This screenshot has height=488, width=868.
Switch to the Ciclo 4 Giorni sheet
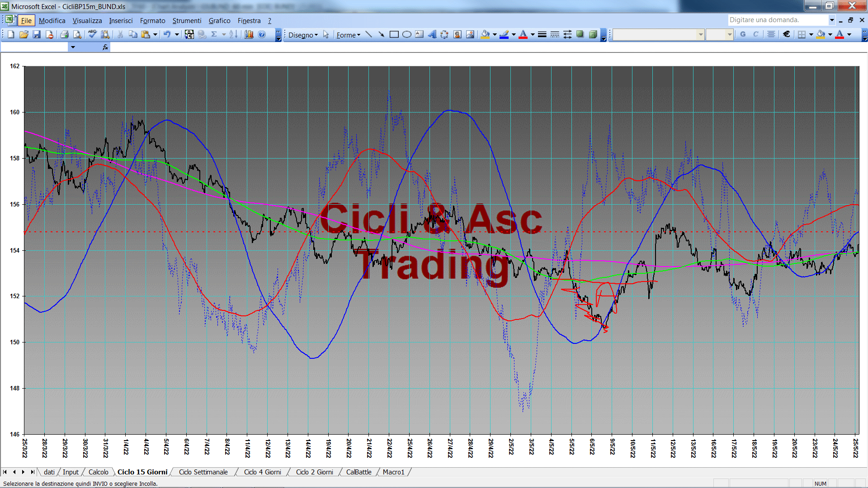(263, 472)
